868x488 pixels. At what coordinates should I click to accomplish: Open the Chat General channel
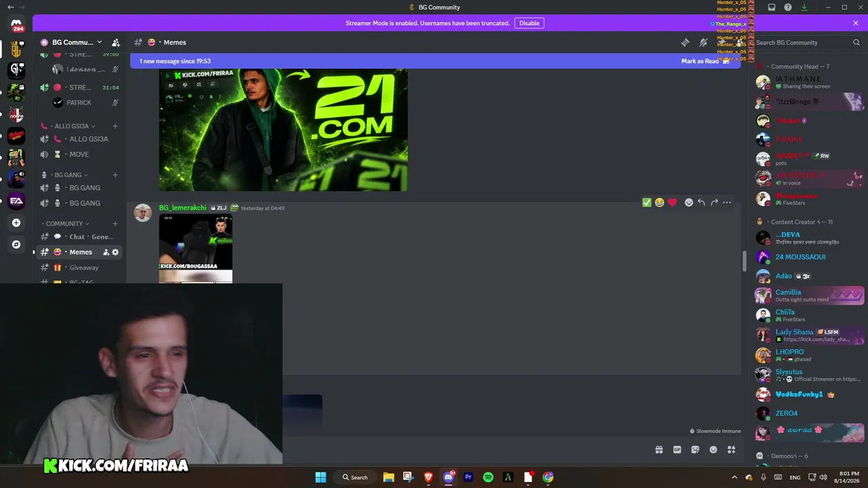tap(79, 237)
